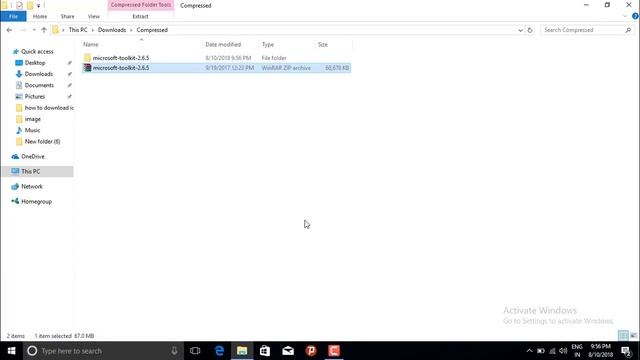Click the search magnifier icon
This screenshot has width=640, height=360.
(x=628, y=30)
